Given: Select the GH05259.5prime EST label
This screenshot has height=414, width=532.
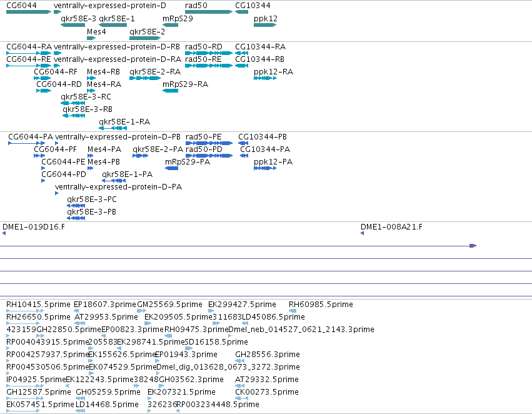Looking at the screenshot, I should (108, 392).
